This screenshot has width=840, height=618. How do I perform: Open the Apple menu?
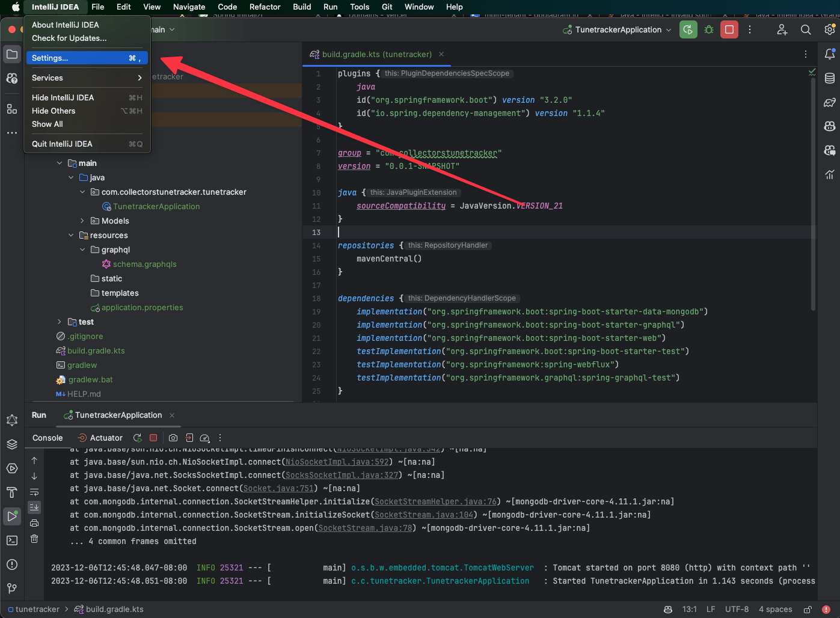click(16, 7)
